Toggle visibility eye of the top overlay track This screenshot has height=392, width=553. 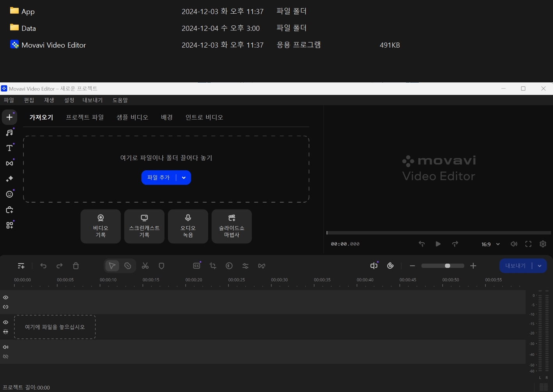tap(5, 298)
